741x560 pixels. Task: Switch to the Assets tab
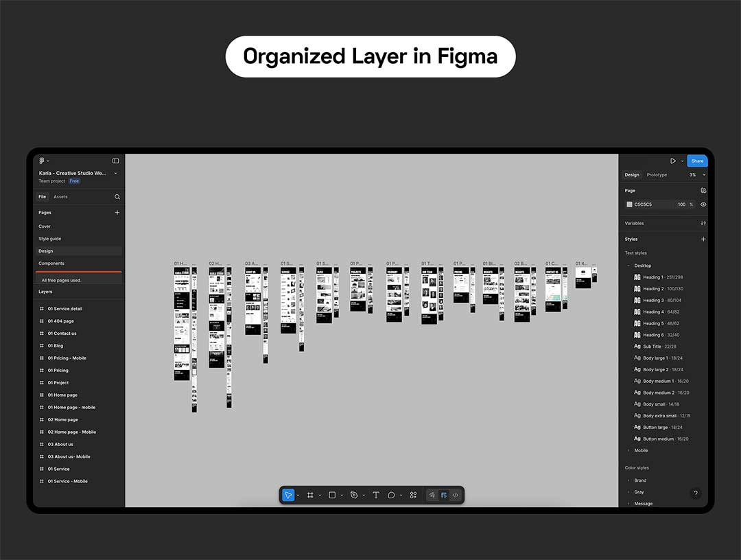[60, 197]
